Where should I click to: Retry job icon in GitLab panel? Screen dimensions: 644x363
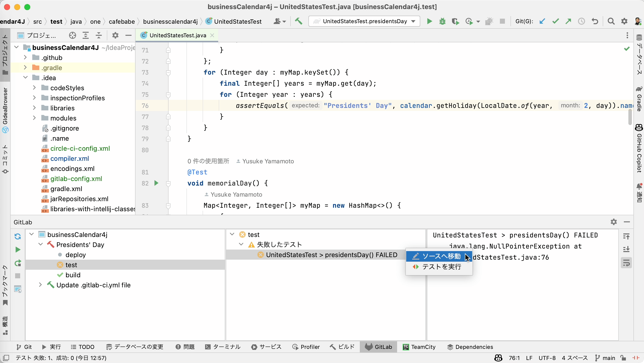pos(18,263)
